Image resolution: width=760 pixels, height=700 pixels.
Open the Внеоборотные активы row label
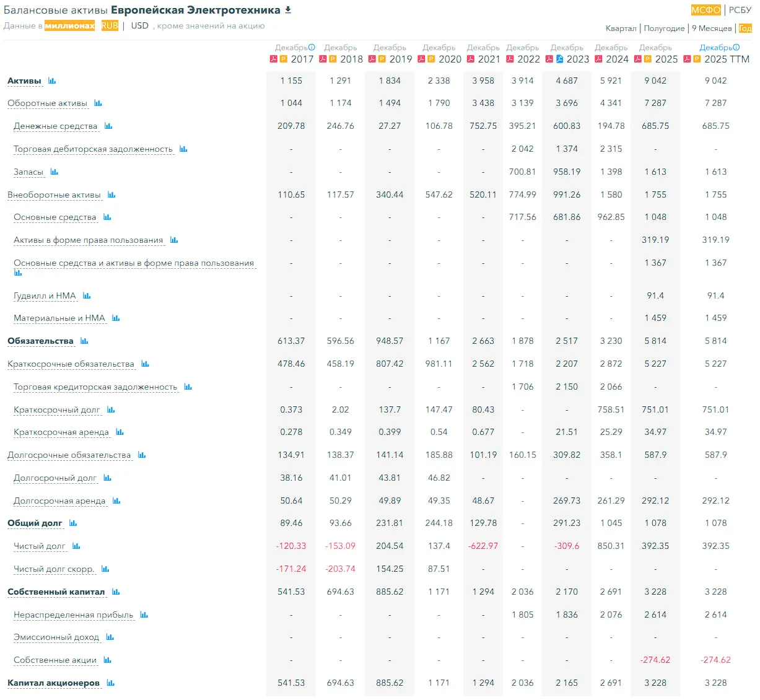pyautogui.click(x=54, y=195)
